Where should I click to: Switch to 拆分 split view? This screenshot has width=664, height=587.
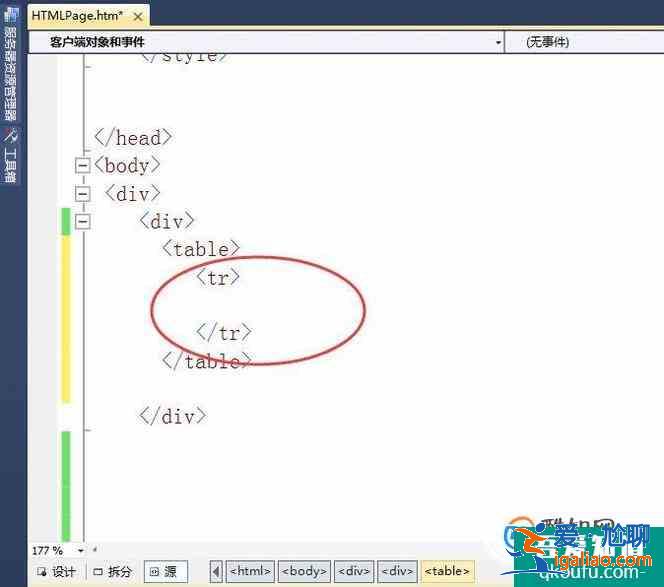click(112, 572)
